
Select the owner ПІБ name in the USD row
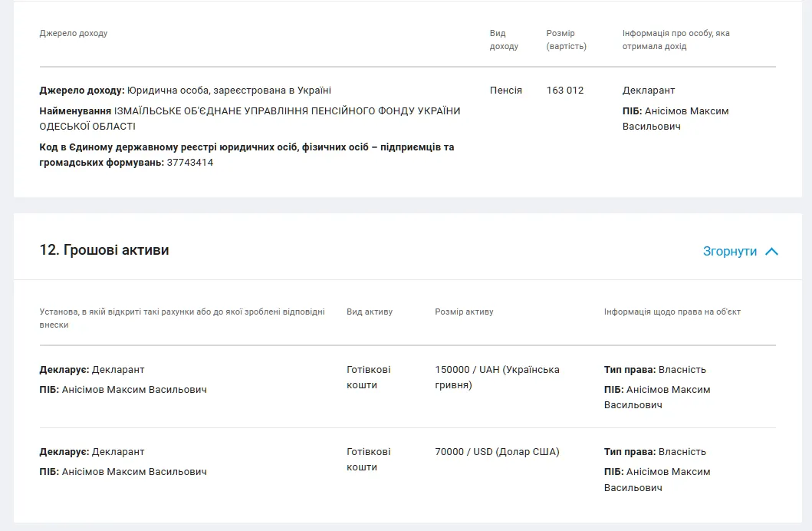[657, 480]
